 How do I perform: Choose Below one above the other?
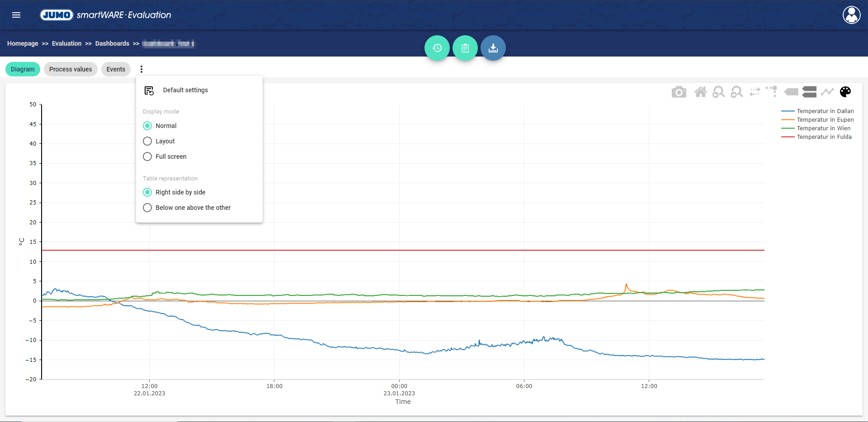click(147, 208)
